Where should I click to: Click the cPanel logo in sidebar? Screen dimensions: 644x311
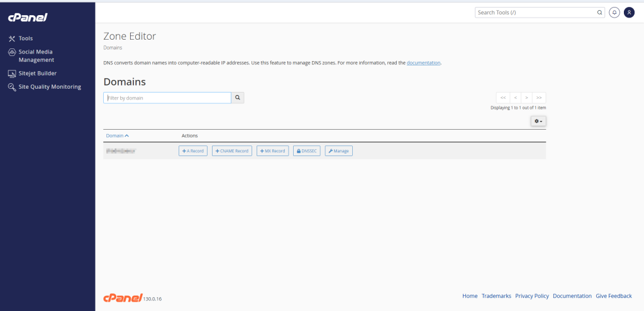[28, 17]
